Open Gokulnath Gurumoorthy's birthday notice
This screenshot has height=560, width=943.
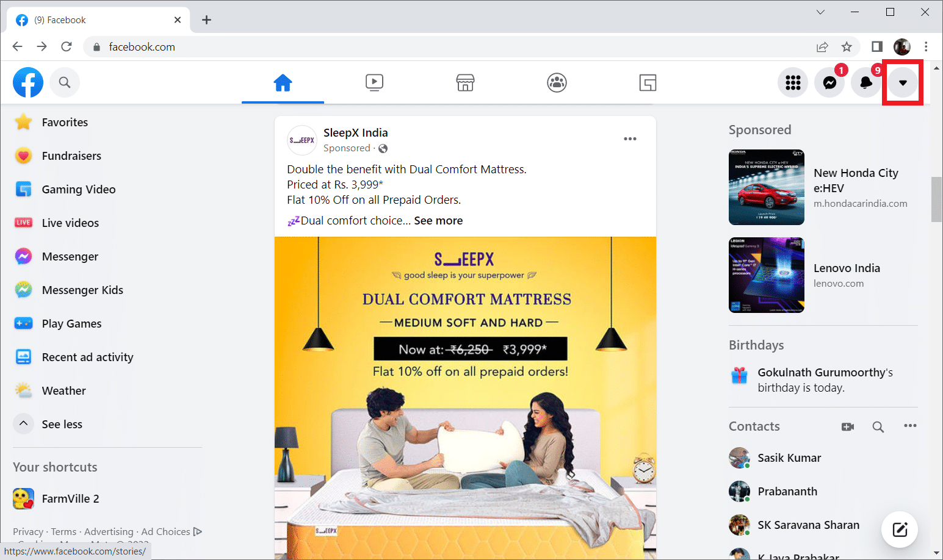[x=823, y=380]
